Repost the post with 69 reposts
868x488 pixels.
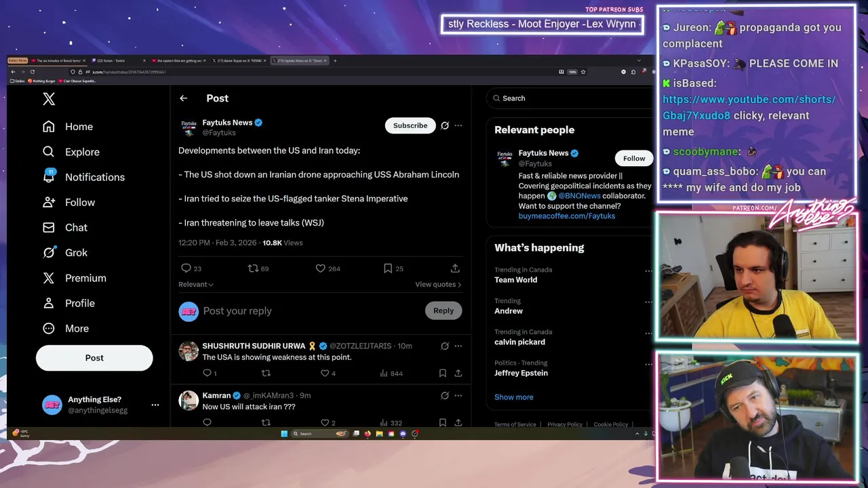[x=254, y=268]
